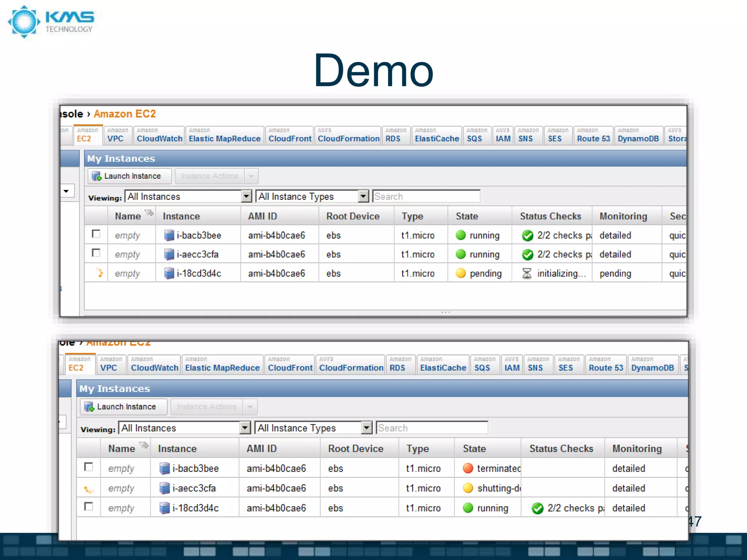Click green running indicator for i-aecc3cfa, top console
The width and height of the screenshot is (747, 560).
(461, 254)
